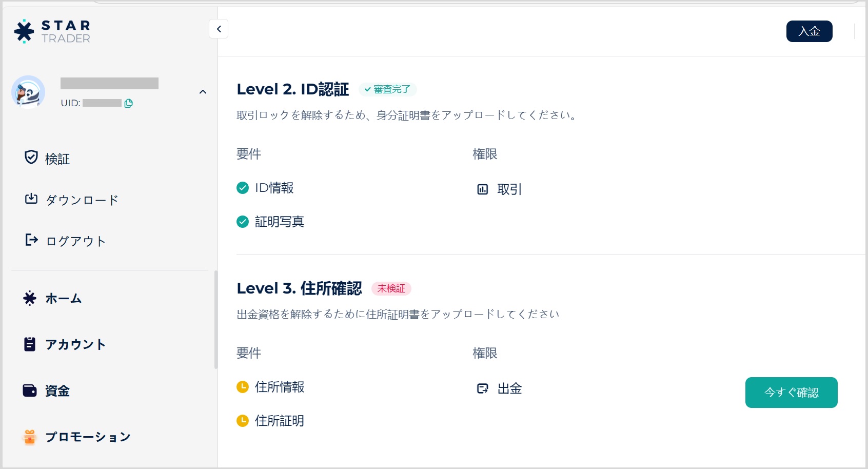The image size is (868, 469).
Task: Copy the UID with the copy icon
Action: (x=129, y=103)
